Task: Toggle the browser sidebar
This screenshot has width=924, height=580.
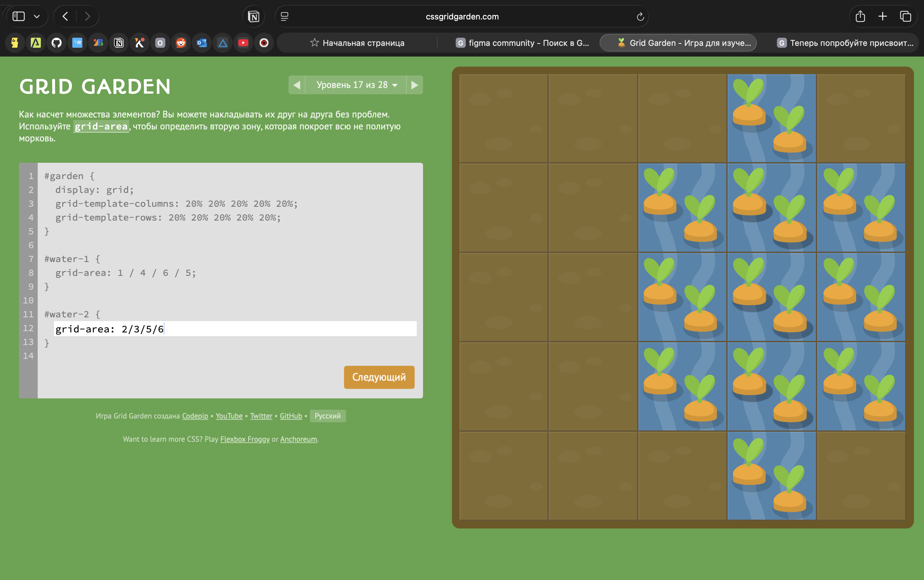Action: coord(19,16)
